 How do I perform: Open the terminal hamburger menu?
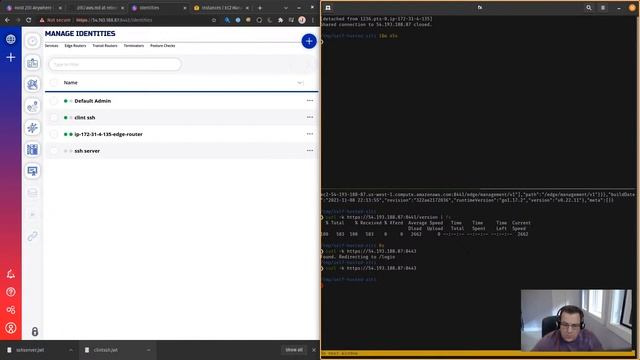pyautogui.click(x=603, y=8)
